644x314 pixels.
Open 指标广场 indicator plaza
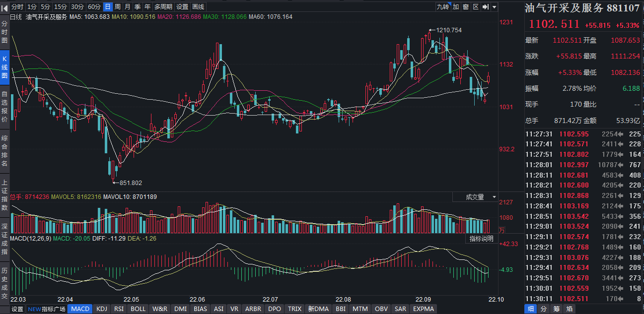click(x=53, y=309)
